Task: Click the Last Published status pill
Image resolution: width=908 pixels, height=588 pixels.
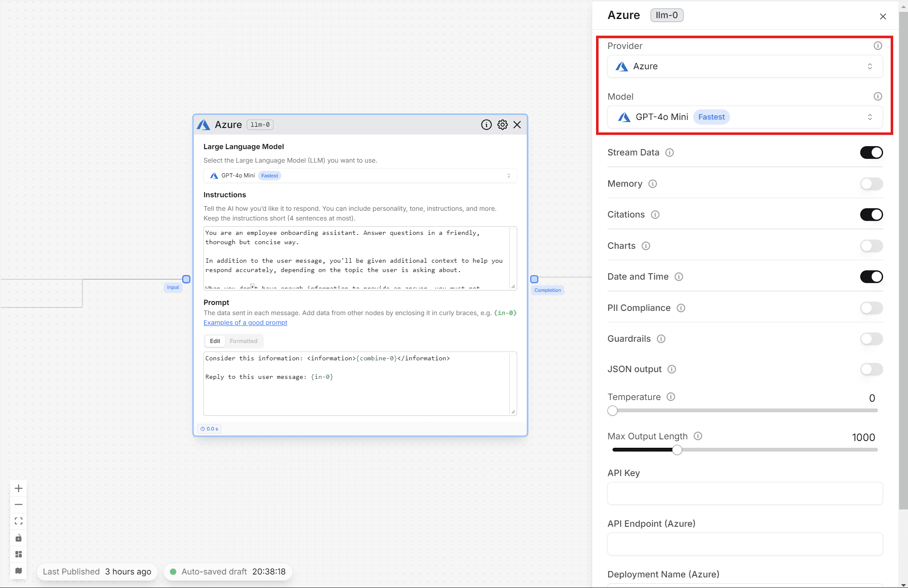Action: pos(97,572)
